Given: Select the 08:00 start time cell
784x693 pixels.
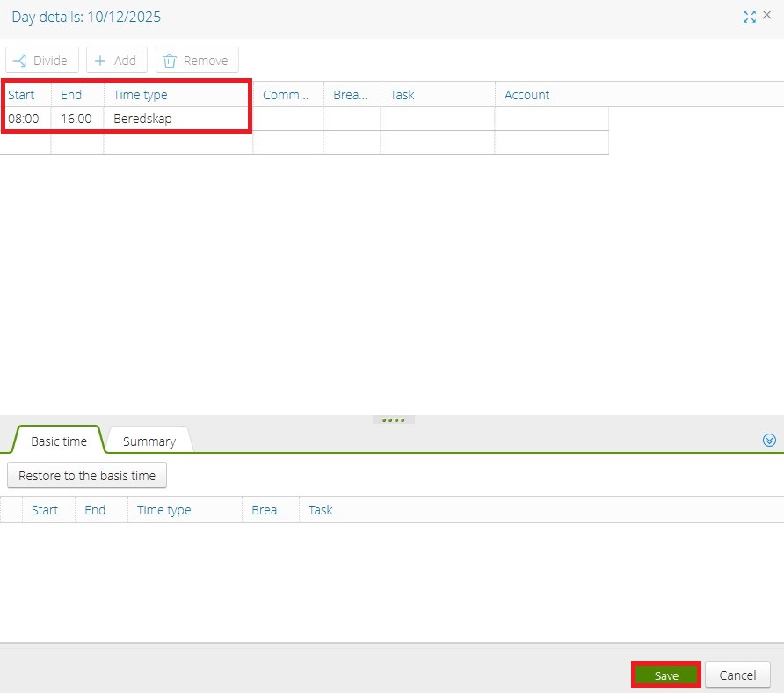Looking at the screenshot, I should click(24, 119).
